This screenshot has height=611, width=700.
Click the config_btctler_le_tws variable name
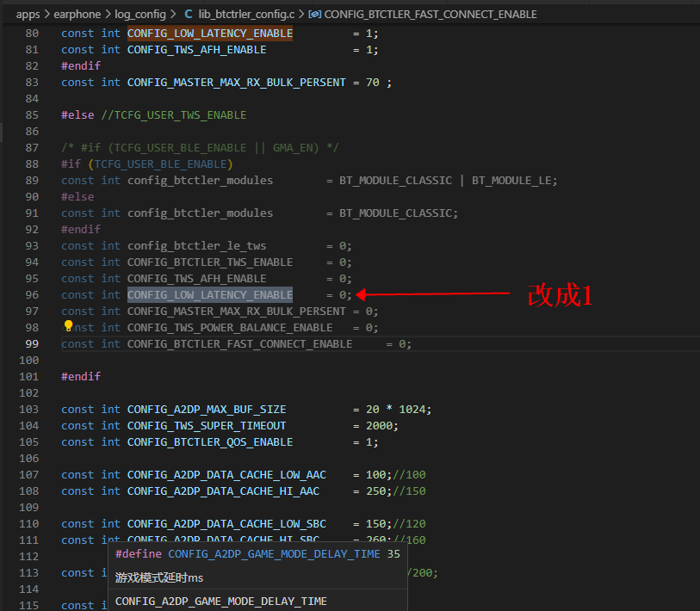(x=197, y=246)
